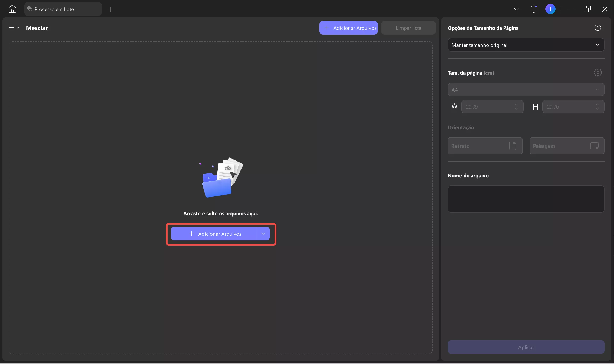The image size is (614, 364).
Task: Click the Nome do arquivo input field
Action: pyautogui.click(x=526, y=199)
